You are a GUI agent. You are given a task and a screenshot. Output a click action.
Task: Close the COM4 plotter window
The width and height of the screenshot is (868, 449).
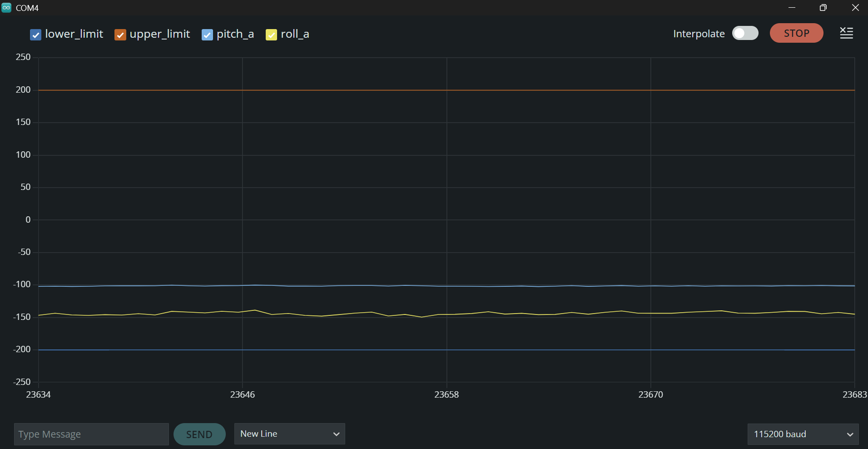pyautogui.click(x=855, y=8)
